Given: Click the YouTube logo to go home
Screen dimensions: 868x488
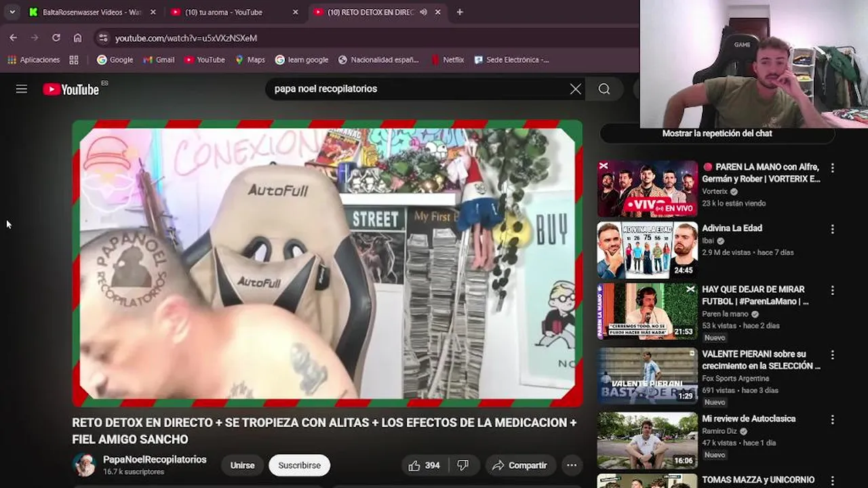Looking at the screenshot, I should coord(71,89).
